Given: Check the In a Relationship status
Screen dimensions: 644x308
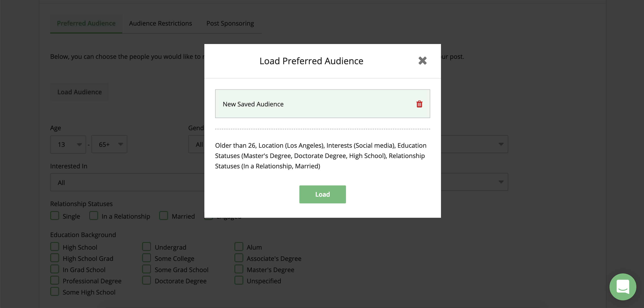Looking at the screenshot, I should (93, 216).
